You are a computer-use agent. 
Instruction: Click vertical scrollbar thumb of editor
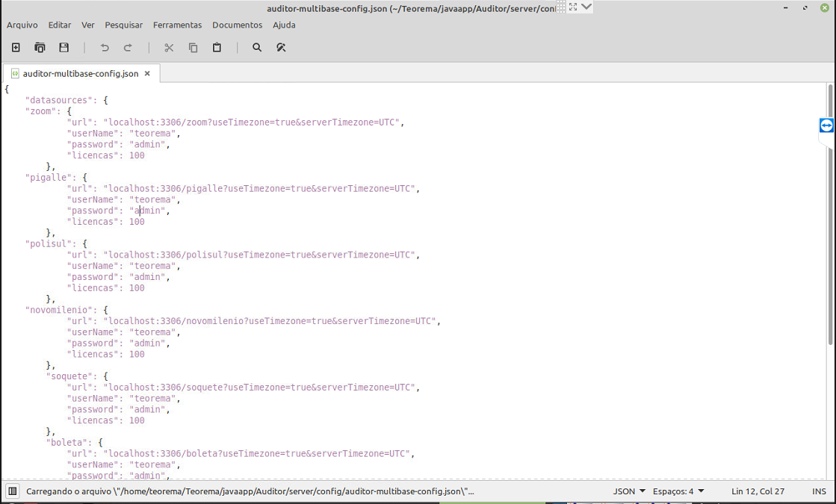pyautogui.click(x=830, y=215)
